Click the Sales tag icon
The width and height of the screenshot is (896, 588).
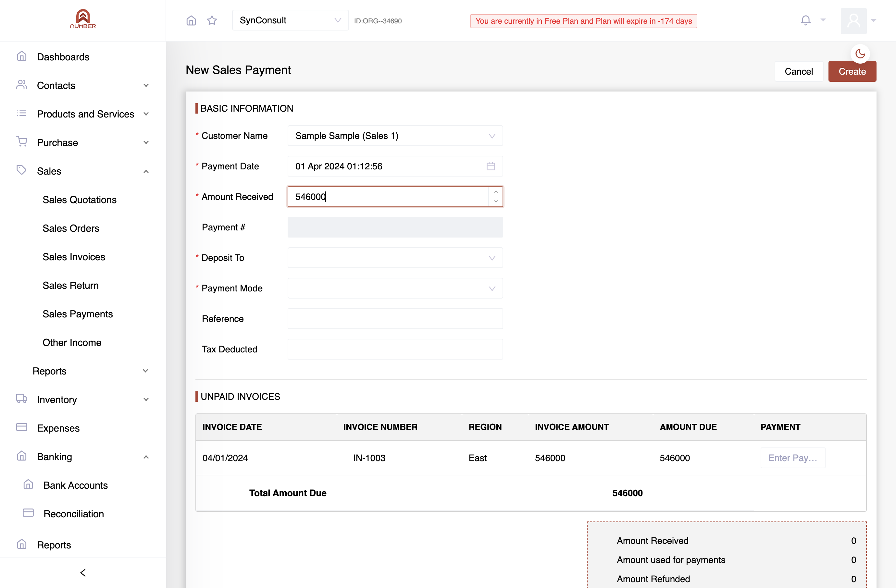pyautogui.click(x=22, y=170)
